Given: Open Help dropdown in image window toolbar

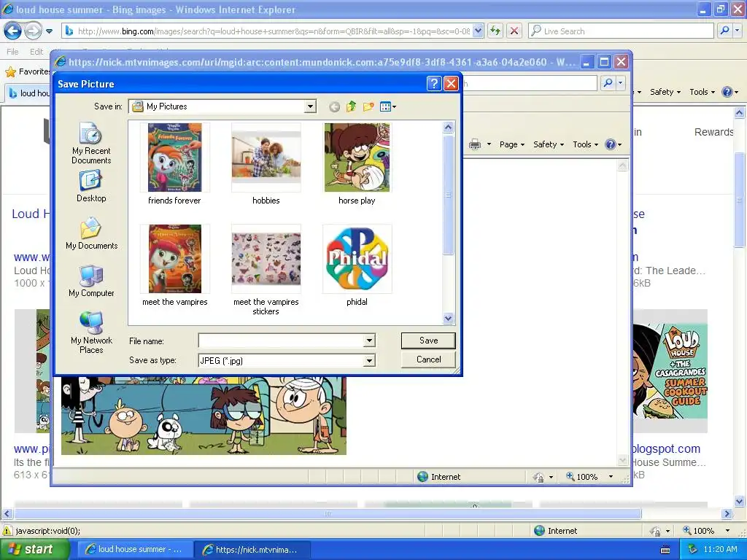Looking at the screenshot, I should pos(613,144).
